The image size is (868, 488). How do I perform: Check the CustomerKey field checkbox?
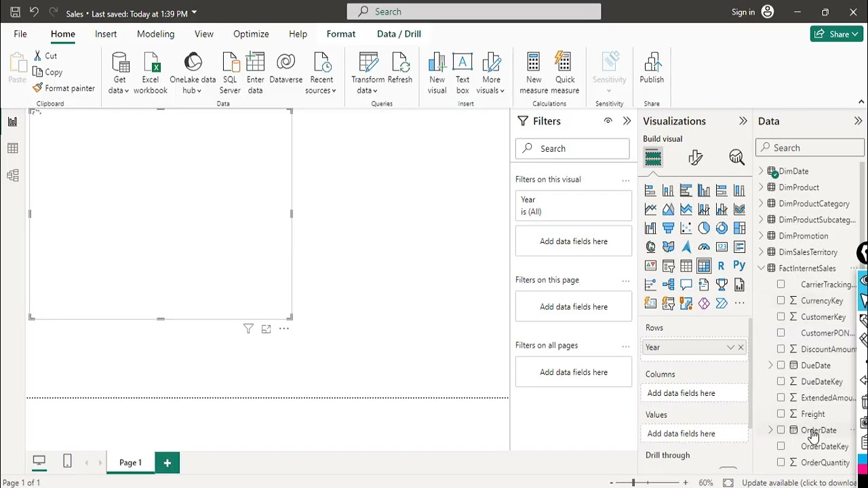point(781,317)
